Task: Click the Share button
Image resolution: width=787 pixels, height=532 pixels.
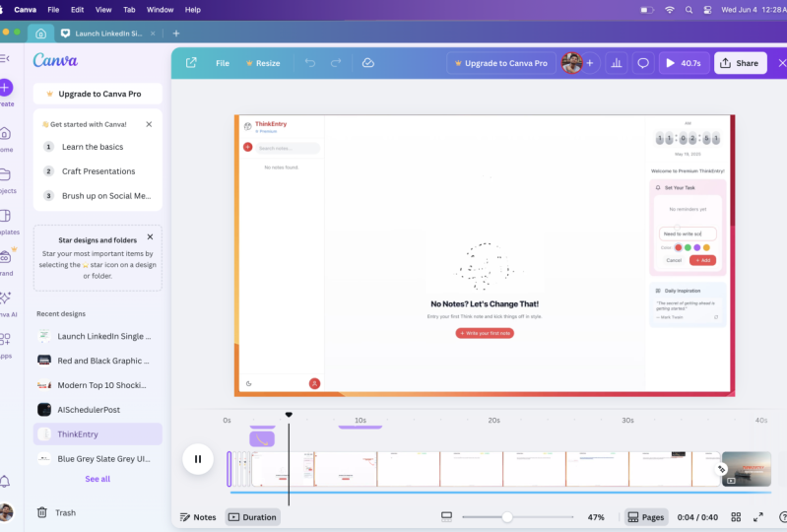Action: coord(741,63)
